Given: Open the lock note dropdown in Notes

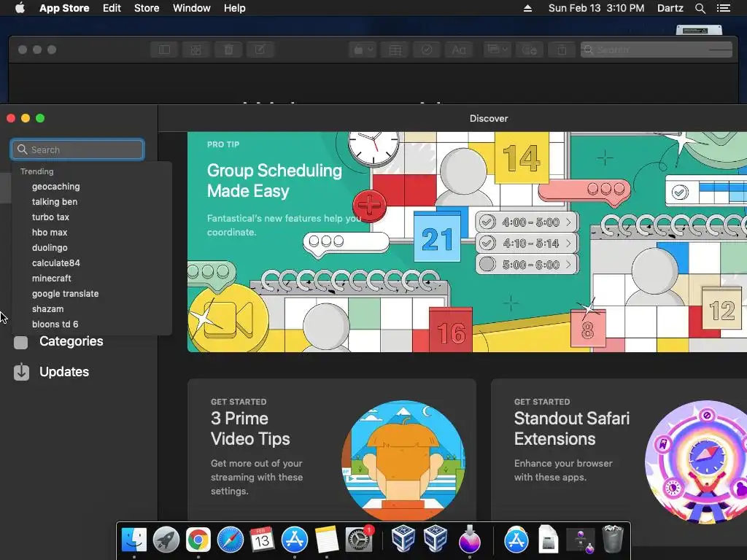Looking at the screenshot, I should (363, 50).
